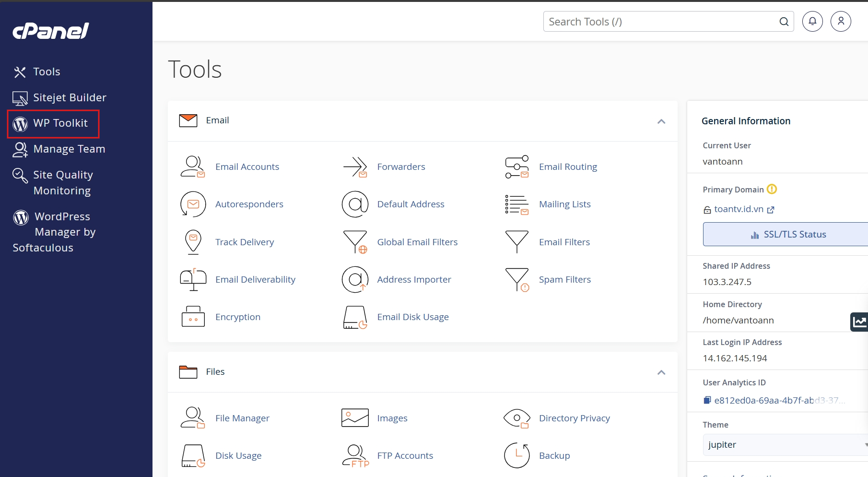Click the Address Importer icon

[355, 280]
